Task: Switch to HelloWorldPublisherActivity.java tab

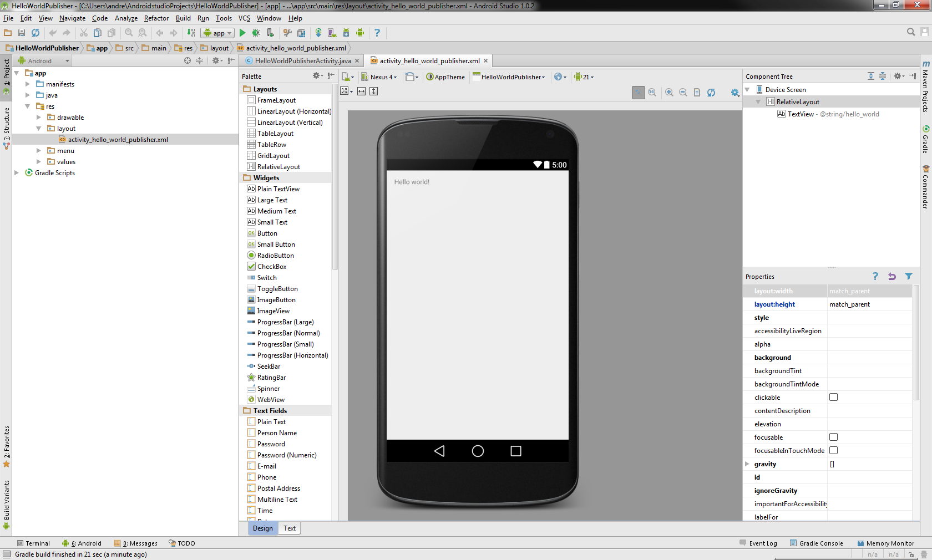Action: coord(302,61)
